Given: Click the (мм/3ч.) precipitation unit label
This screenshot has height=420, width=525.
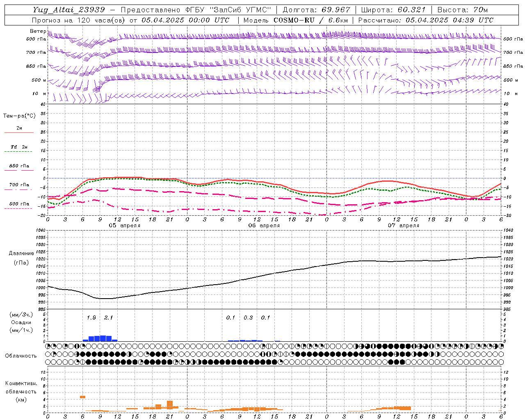Looking at the screenshot, I should point(21,315).
